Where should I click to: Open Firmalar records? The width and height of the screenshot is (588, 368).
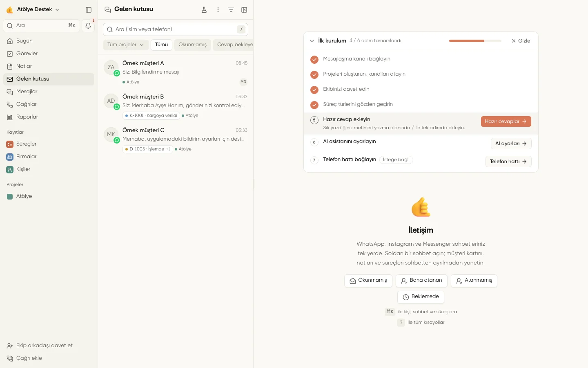click(x=49, y=157)
